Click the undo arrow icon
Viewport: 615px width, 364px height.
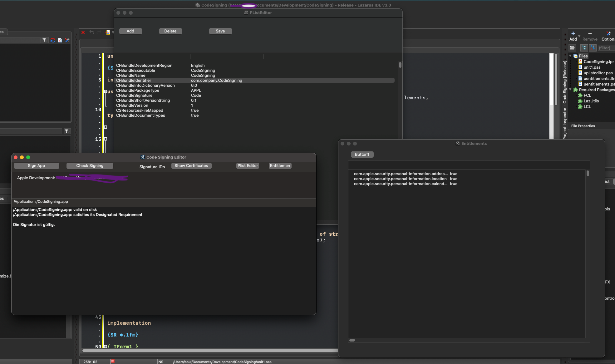coord(91,32)
